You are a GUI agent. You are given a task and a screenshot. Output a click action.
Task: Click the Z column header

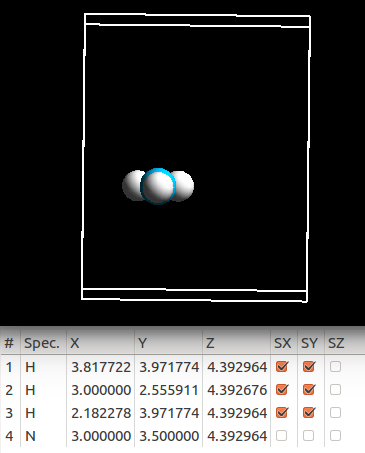click(236, 343)
